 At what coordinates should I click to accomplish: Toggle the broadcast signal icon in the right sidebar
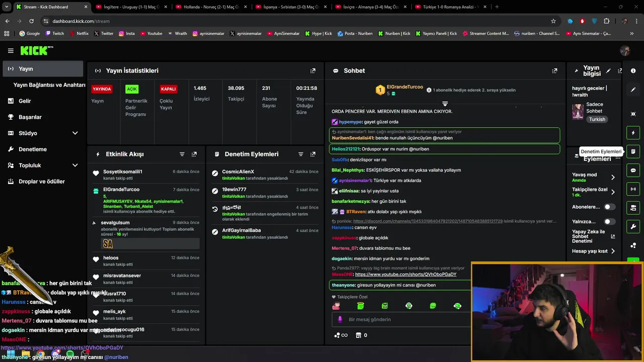(x=633, y=189)
